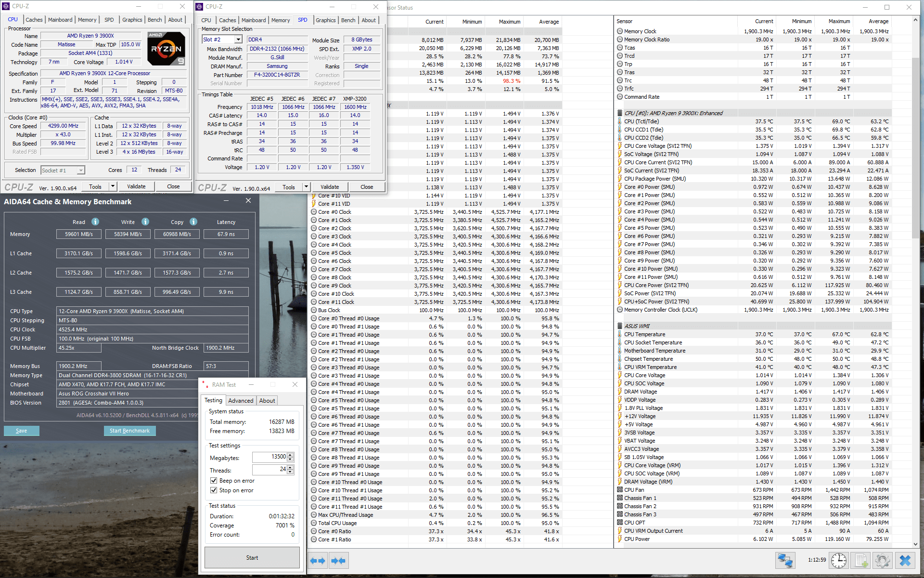Start HWiNFO logging to file icon
Viewport: 924px width, 578px height.
point(861,561)
